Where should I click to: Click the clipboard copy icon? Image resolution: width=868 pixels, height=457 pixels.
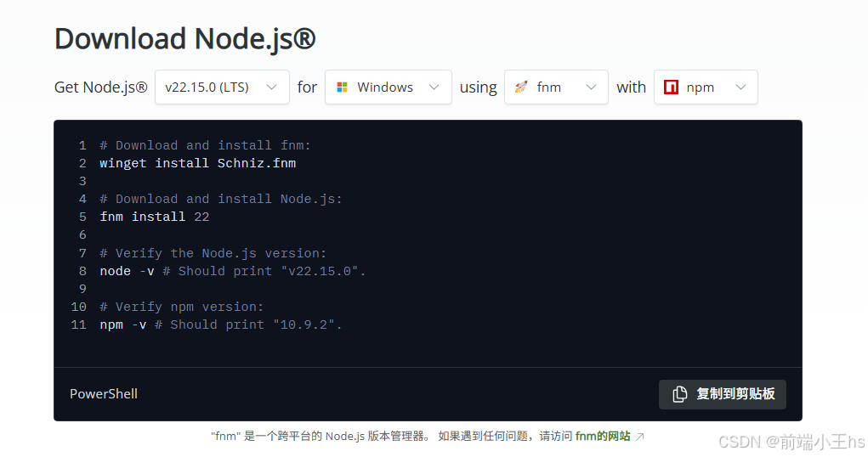click(680, 394)
